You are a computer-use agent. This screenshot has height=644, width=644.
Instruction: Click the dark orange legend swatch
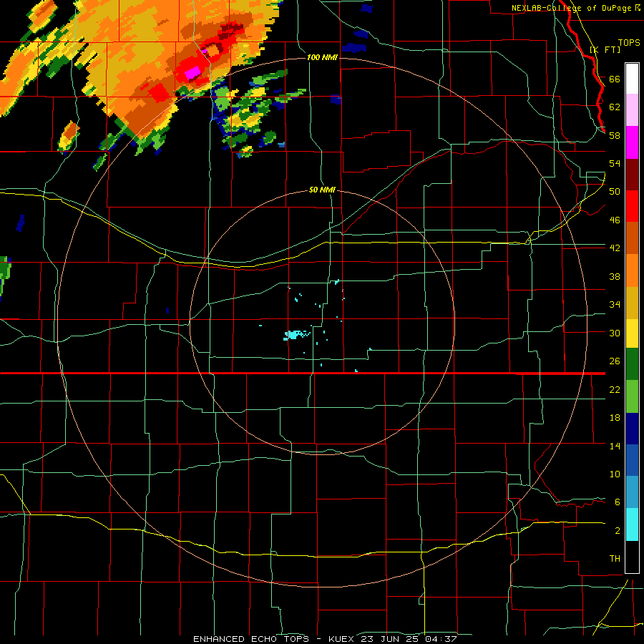632,238
